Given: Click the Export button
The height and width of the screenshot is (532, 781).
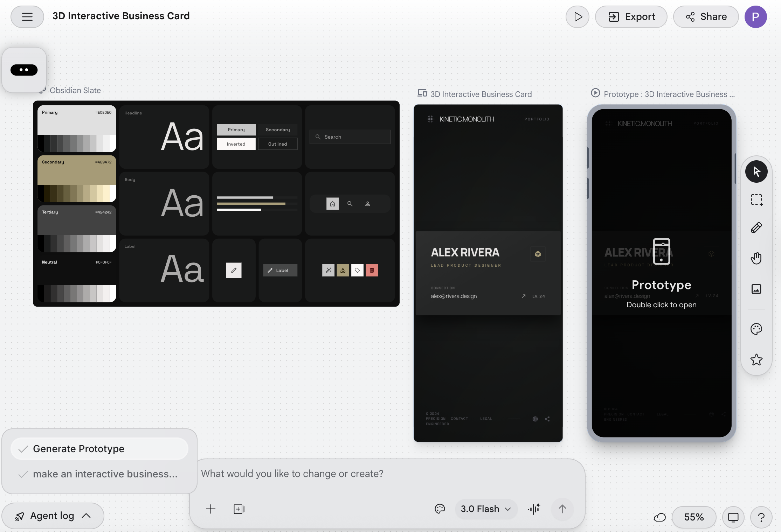Looking at the screenshot, I should pos(631,17).
